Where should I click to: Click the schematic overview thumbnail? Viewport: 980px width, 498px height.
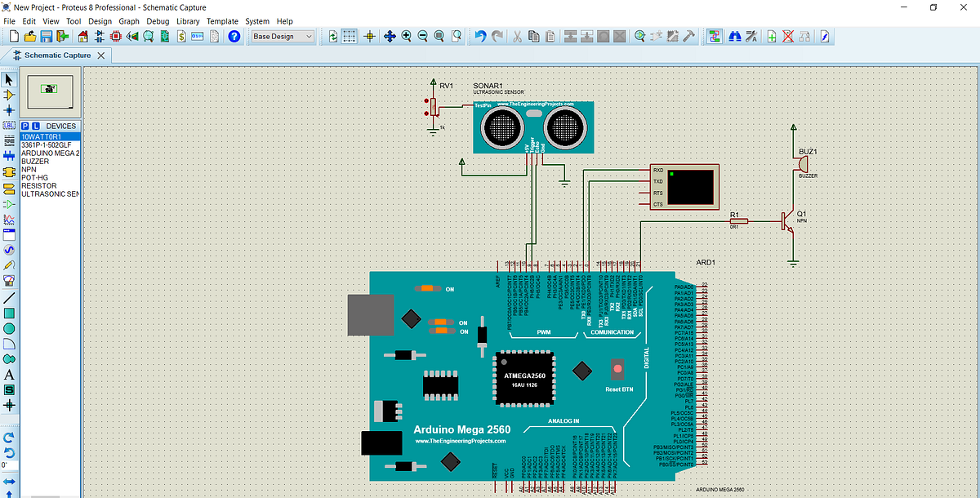[x=50, y=92]
